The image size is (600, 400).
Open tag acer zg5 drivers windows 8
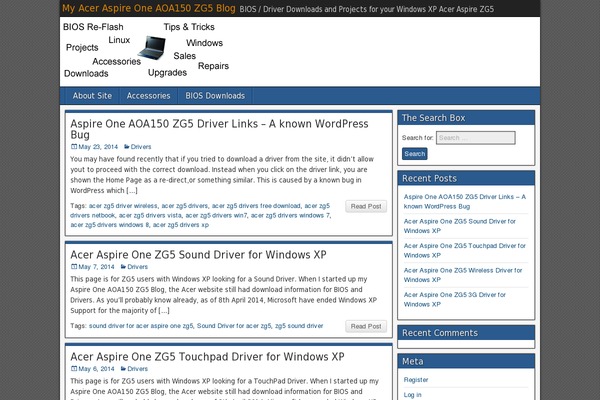click(x=109, y=225)
